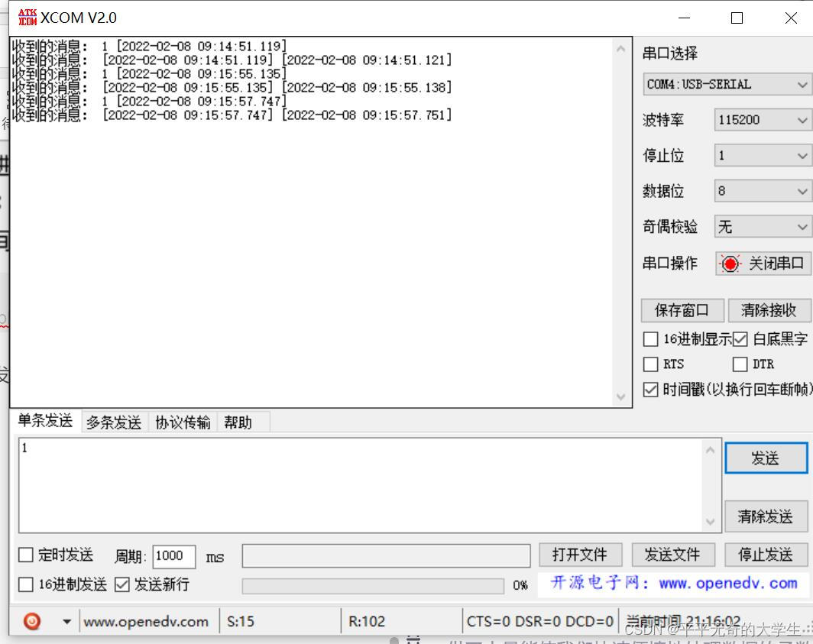Click the red status indicator in the bottom-left corner
813x644 pixels.
[x=31, y=621]
